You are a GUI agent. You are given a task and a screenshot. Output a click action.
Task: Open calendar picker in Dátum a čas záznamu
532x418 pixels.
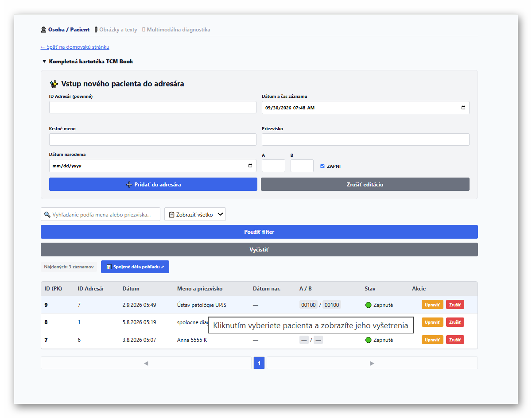point(463,108)
